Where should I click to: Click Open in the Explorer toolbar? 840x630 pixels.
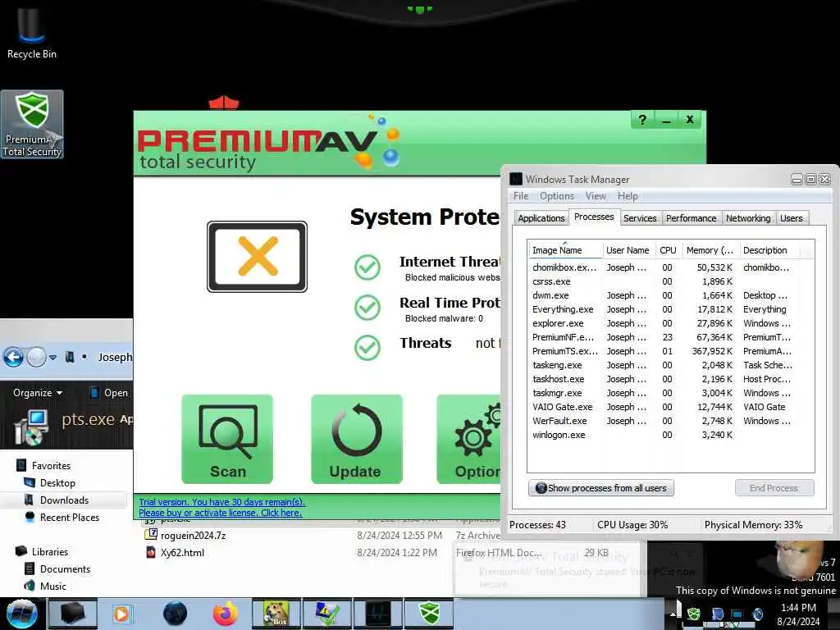point(109,393)
